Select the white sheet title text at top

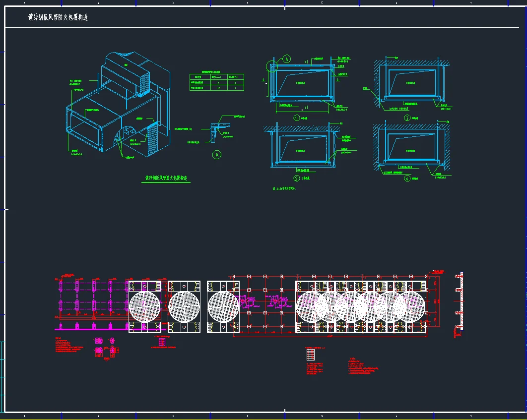click(58, 17)
